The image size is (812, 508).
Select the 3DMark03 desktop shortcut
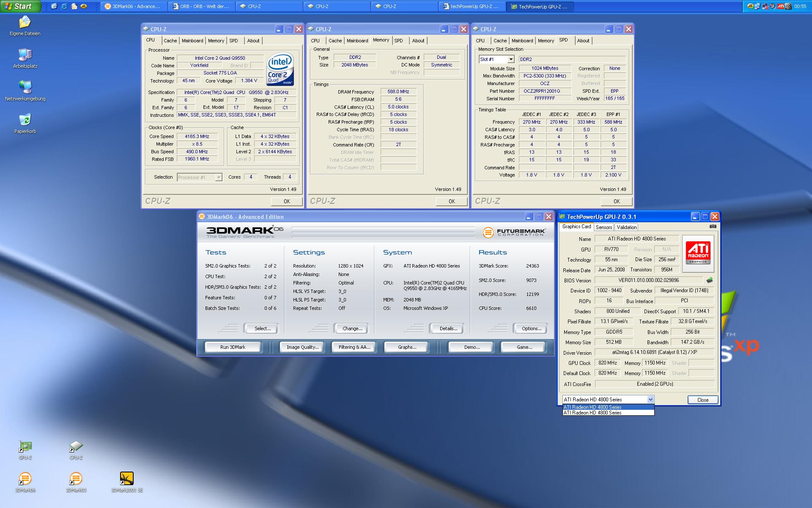(76, 482)
